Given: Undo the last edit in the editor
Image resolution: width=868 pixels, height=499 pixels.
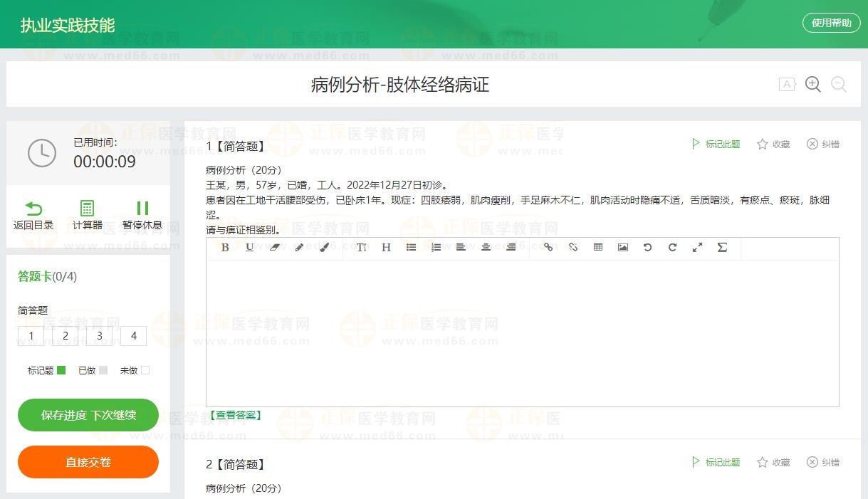Looking at the screenshot, I should click(647, 248).
